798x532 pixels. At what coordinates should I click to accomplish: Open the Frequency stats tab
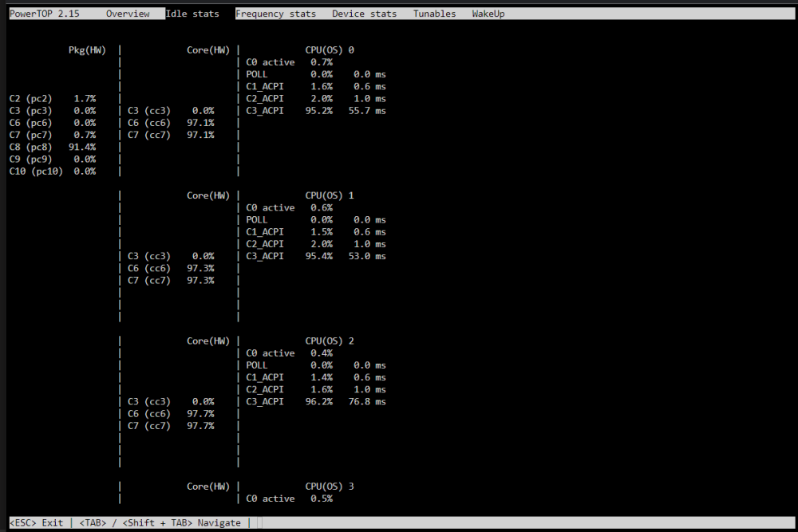(x=276, y=14)
